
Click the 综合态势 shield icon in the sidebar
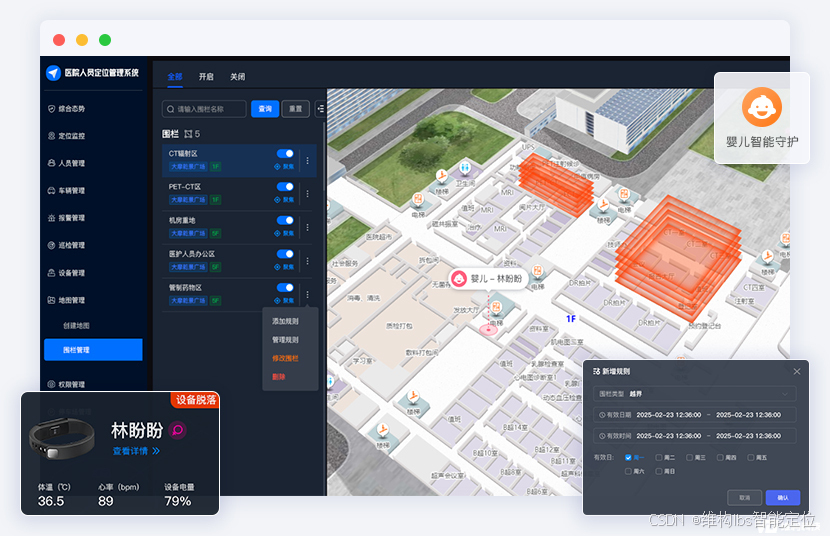pos(51,108)
